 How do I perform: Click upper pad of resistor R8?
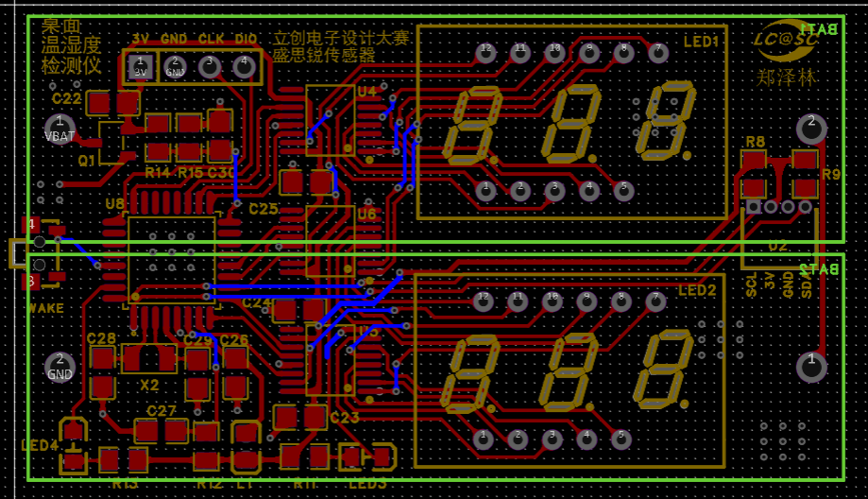pos(754,160)
